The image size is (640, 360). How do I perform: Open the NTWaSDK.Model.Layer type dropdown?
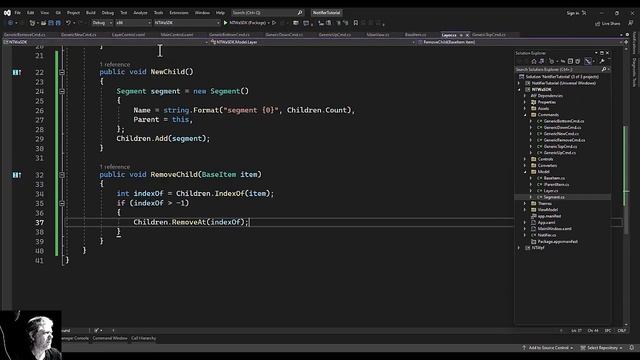(x=313, y=42)
